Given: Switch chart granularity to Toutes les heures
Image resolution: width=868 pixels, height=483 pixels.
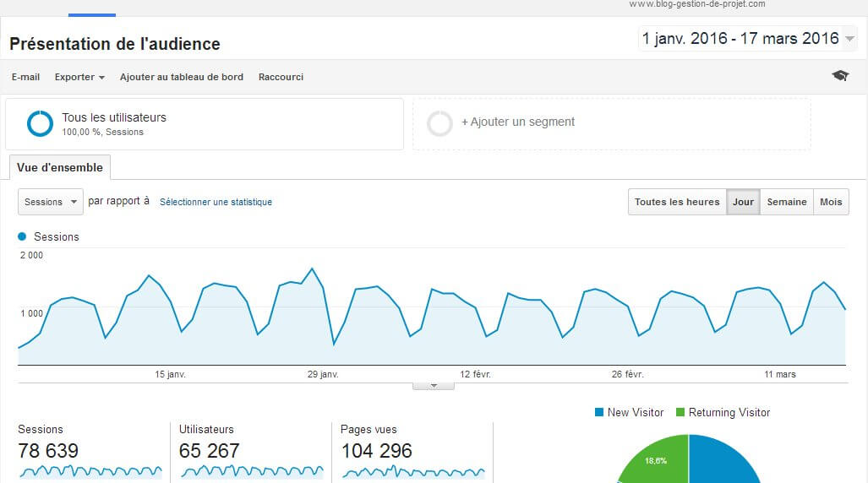Looking at the screenshot, I should [x=677, y=202].
